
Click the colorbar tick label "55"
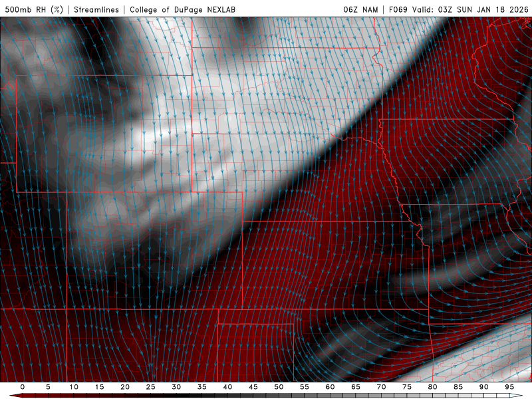click(x=305, y=387)
